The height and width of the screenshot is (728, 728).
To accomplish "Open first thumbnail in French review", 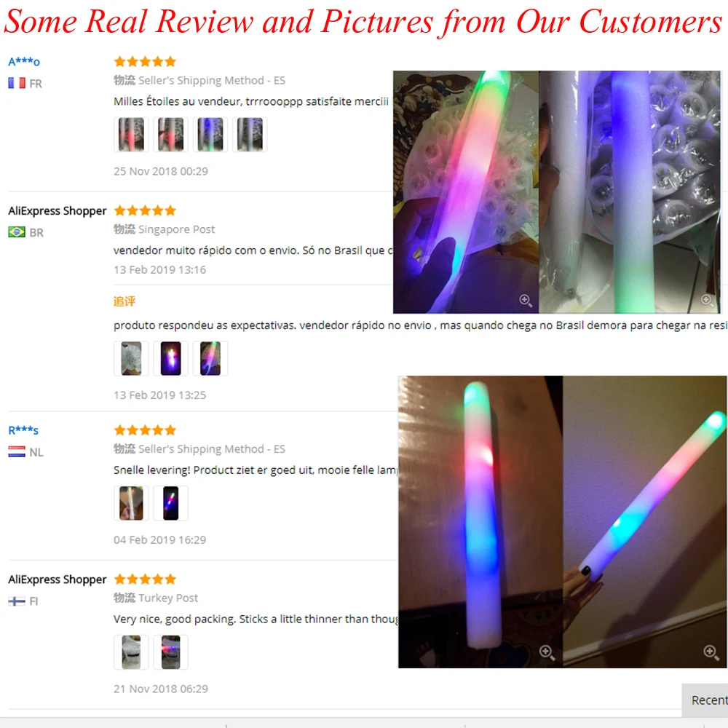I will click(131, 135).
